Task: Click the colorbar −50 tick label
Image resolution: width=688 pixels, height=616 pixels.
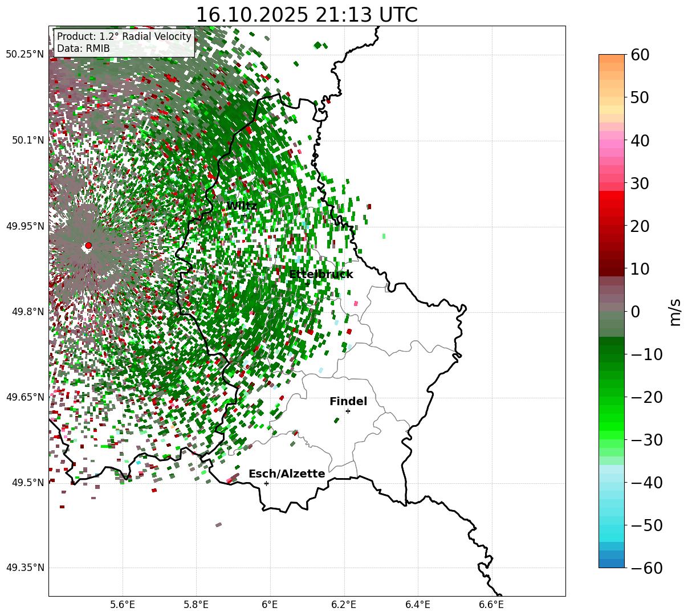Action: (x=647, y=525)
